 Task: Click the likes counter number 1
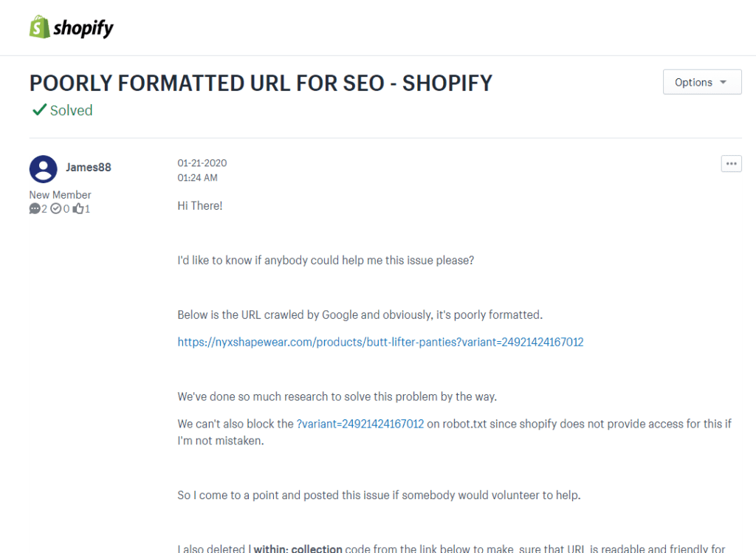point(88,208)
